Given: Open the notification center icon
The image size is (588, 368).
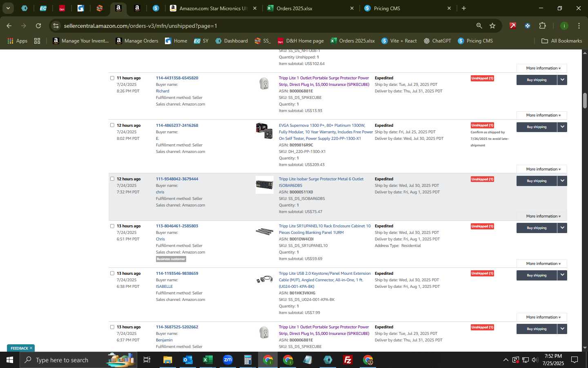Looking at the screenshot, I should coord(575,360).
